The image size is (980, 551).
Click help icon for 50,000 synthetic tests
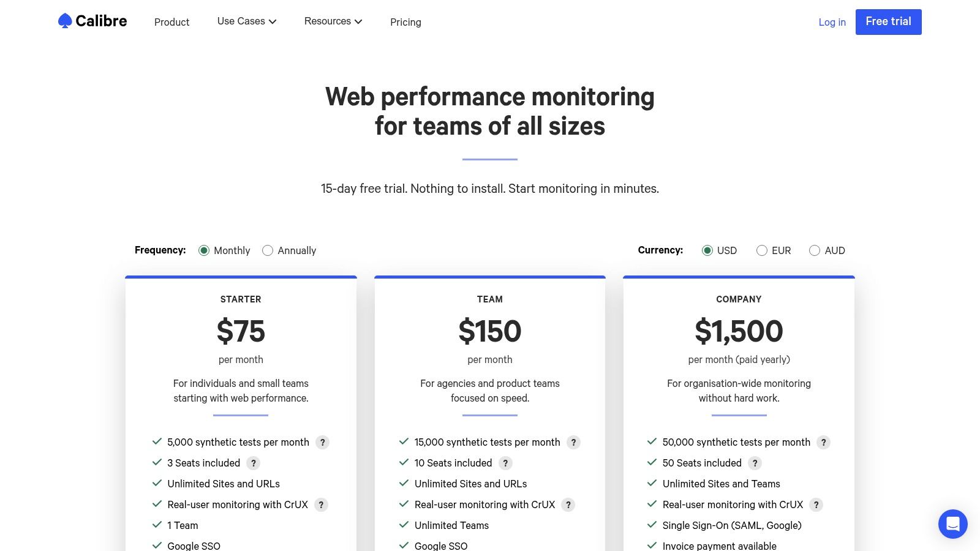coord(824,443)
